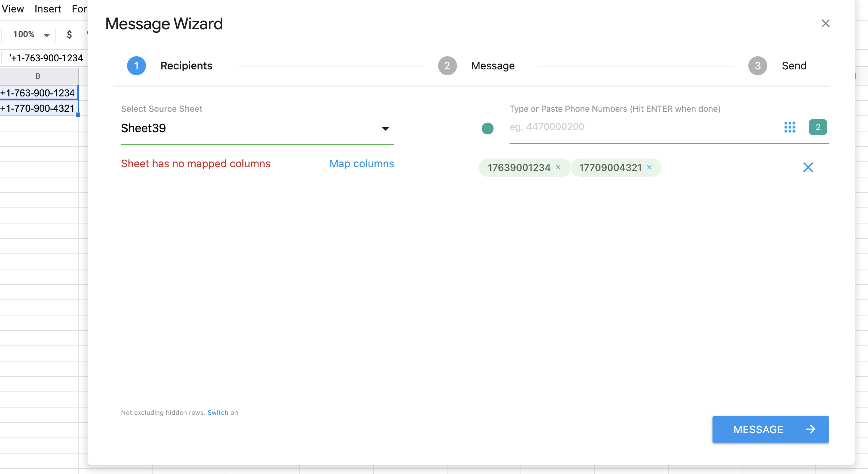
Task: Click the arrow icon inside the MESSAGE button
Action: [811, 429]
